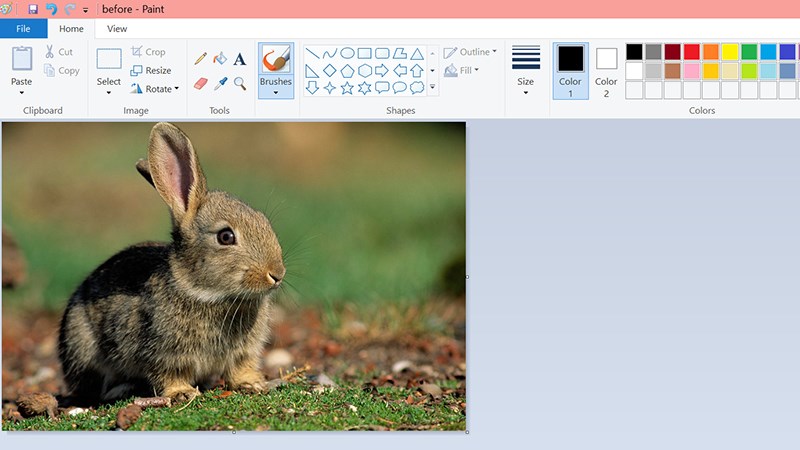Activate the Eraser tool
The image size is (800, 450).
click(201, 84)
